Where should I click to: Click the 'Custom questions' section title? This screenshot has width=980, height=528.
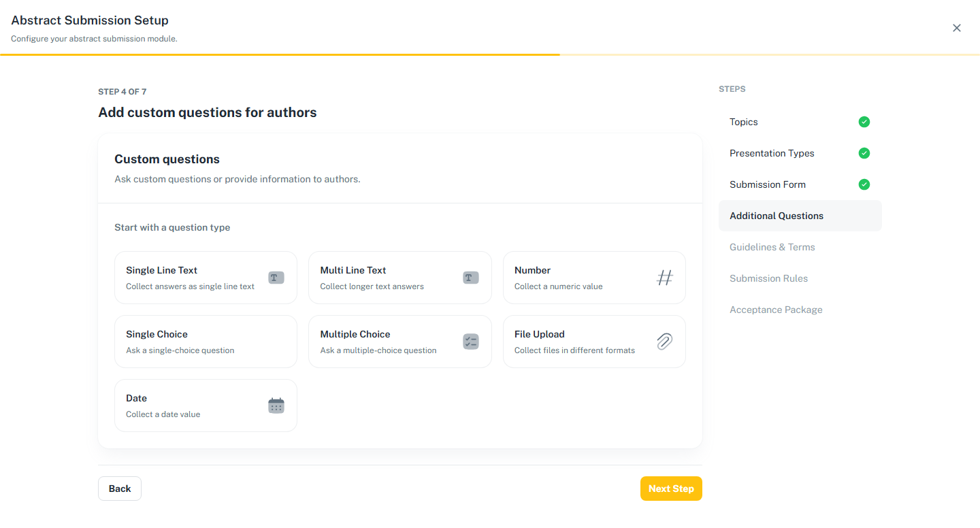(x=167, y=159)
